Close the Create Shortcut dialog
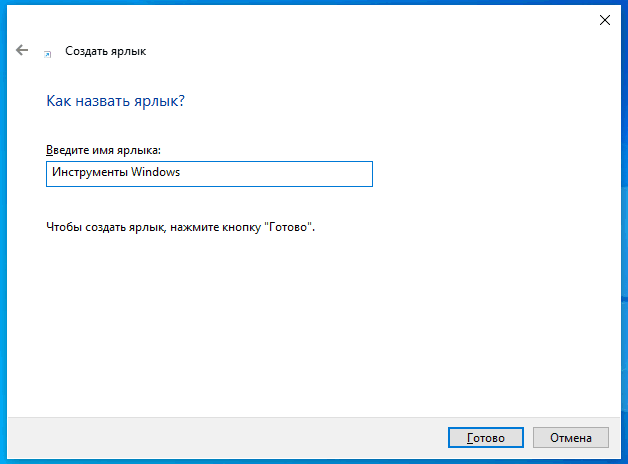Image resolution: width=628 pixels, height=464 pixels. point(605,20)
